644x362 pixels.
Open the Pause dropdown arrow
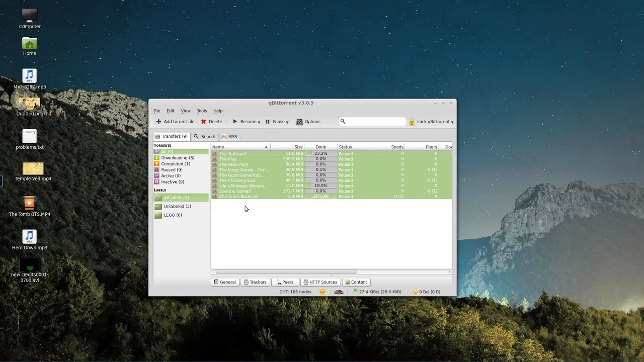click(x=287, y=122)
